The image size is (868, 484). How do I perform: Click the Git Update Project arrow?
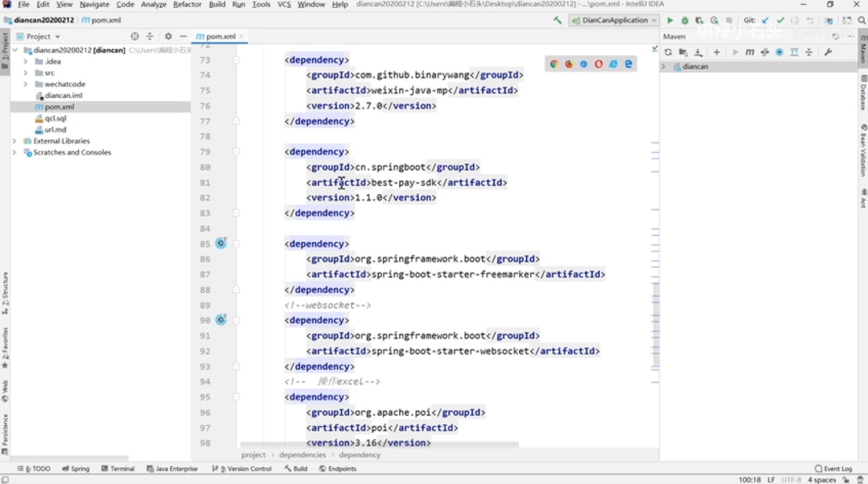766,20
